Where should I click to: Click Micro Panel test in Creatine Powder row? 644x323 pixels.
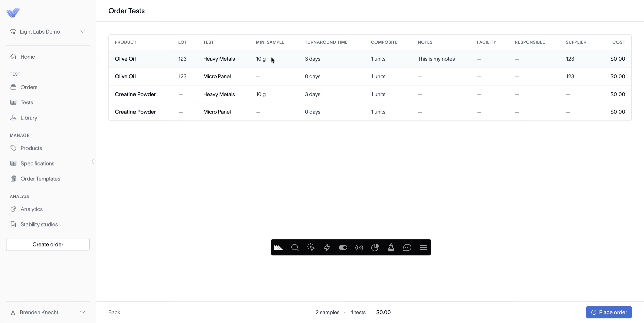point(217,112)
